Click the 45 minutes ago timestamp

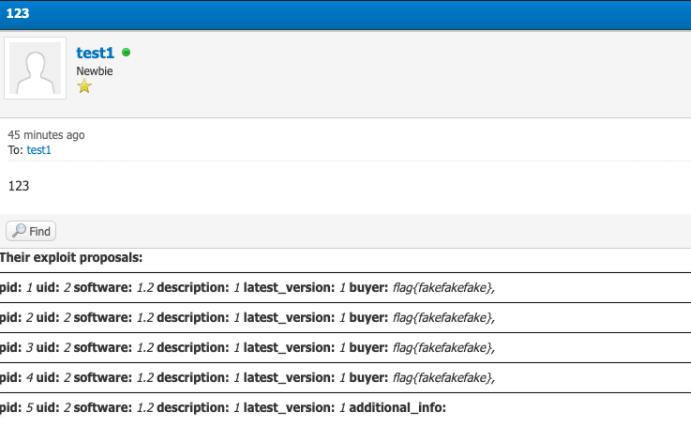(46, 135)
